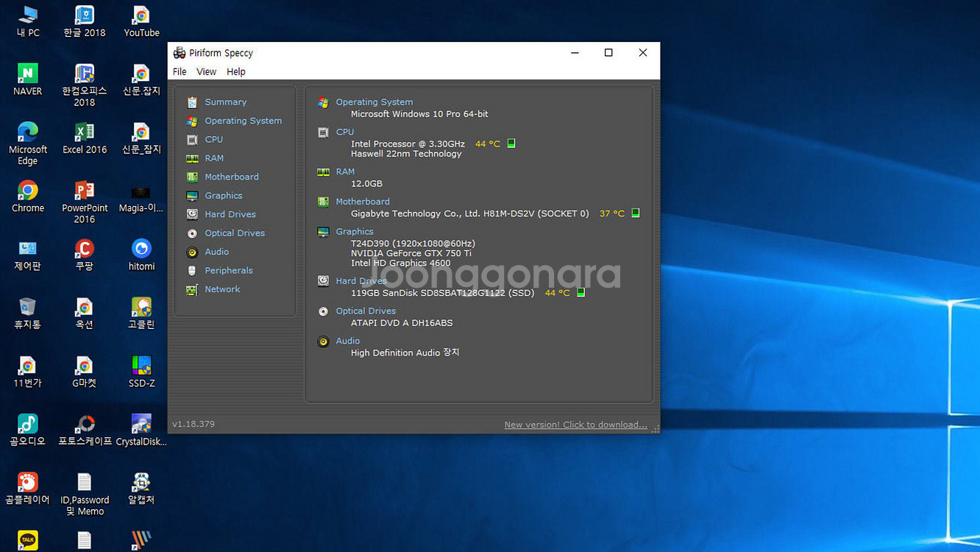The width and height of the screenshot is (980, 552).
Task: Click the disk icon beside Hard Drives heading
Action: [x=323, y=281]
